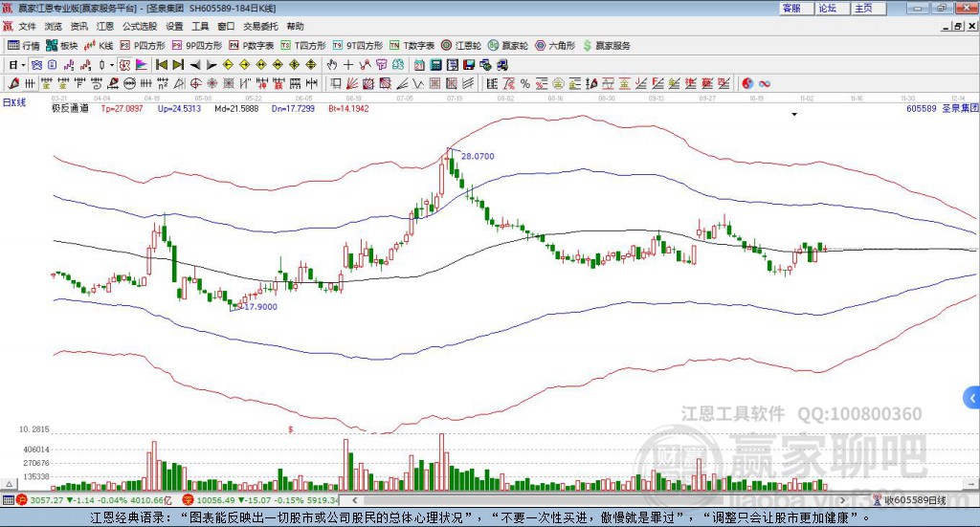Toggle the 权 adjusted-price button

tap(125, 65)
